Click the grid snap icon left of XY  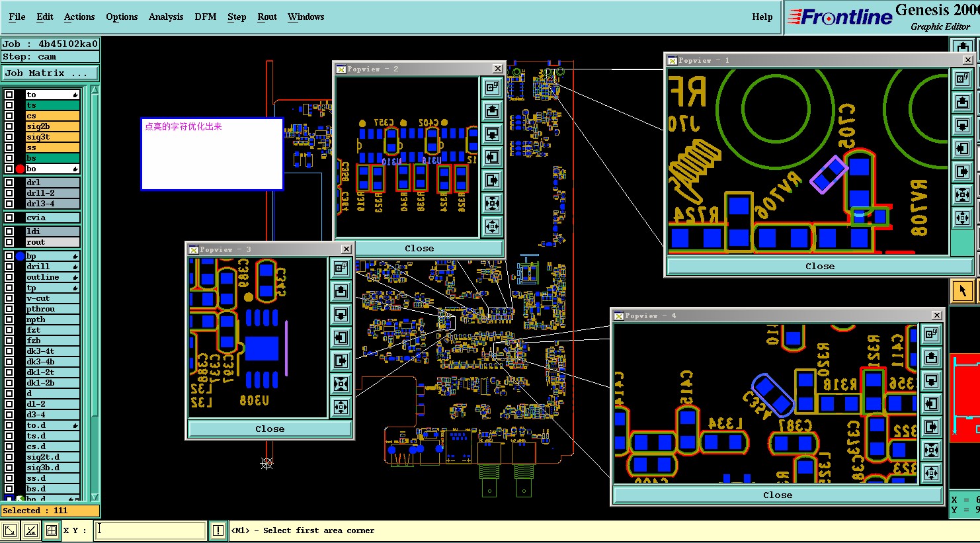[x=51, y=530]
